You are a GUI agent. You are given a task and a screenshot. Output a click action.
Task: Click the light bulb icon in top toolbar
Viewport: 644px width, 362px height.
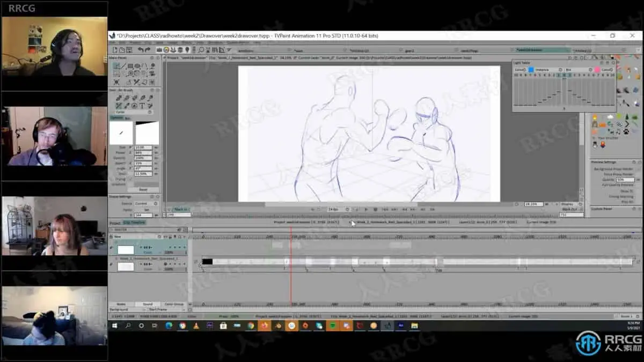pyautogui.click(x=187, y=50)
